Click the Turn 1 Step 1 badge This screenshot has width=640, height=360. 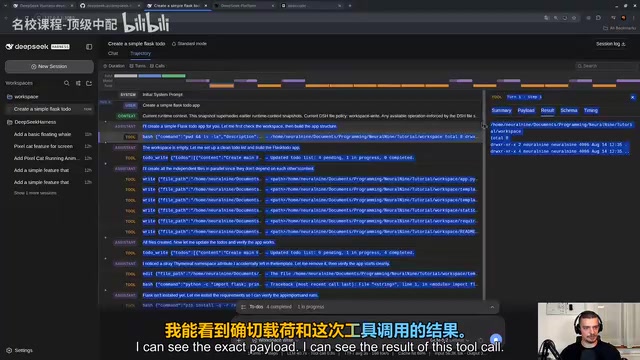pos(524,97)
